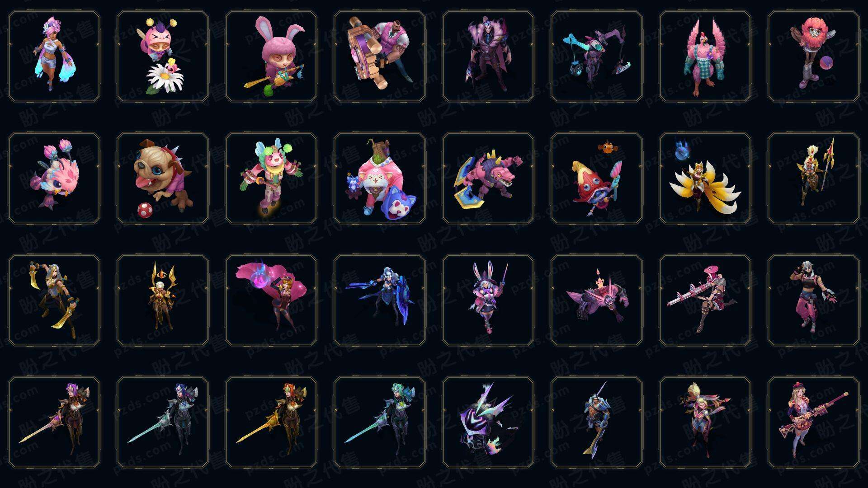Image resolution: width=868 pixels, height=488 pixels.
Task: Pick the pink lotus-flower fish creature
Action: tap(54, 178)
